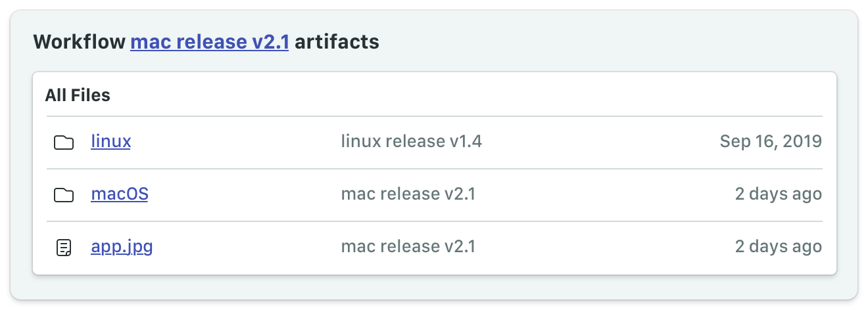
Task: Click mac release v2.1 text in app.jpg row
Action: click(x=408, y=247)
